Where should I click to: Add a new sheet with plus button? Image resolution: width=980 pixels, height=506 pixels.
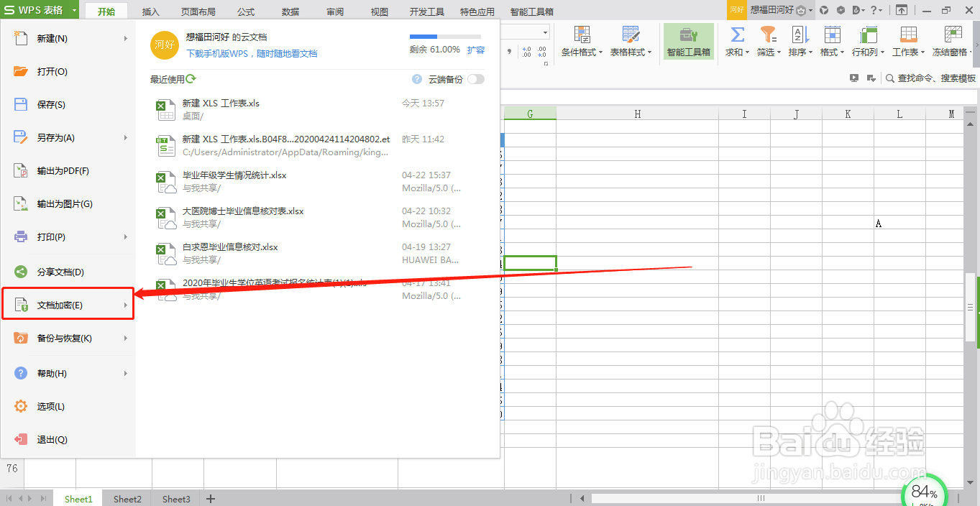tap(211, 499)
